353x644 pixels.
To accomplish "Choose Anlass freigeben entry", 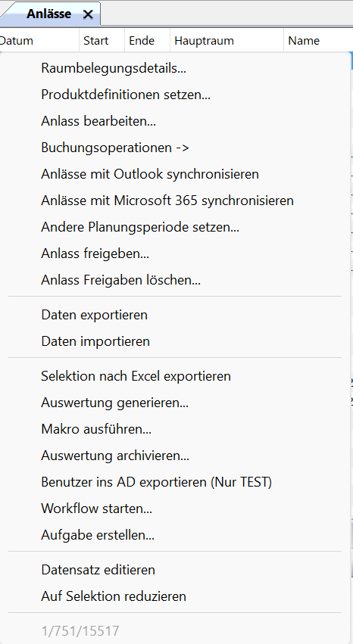I will pos(175,254).
